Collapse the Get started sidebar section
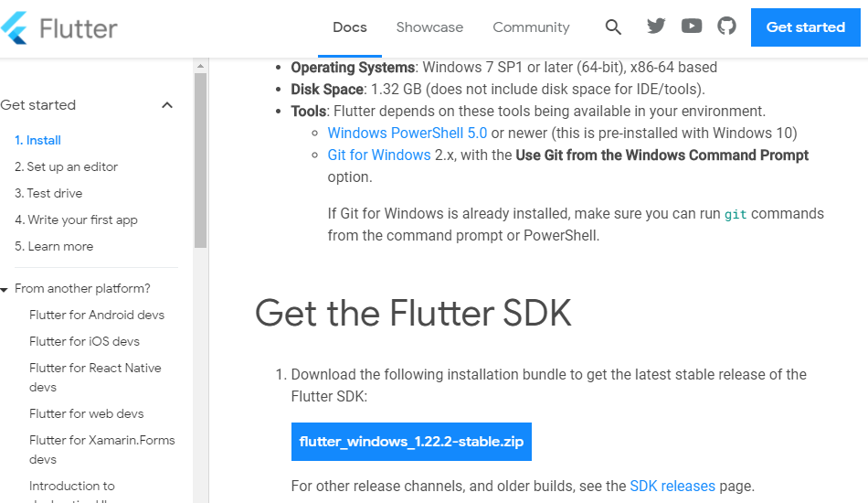 [167, 105]
